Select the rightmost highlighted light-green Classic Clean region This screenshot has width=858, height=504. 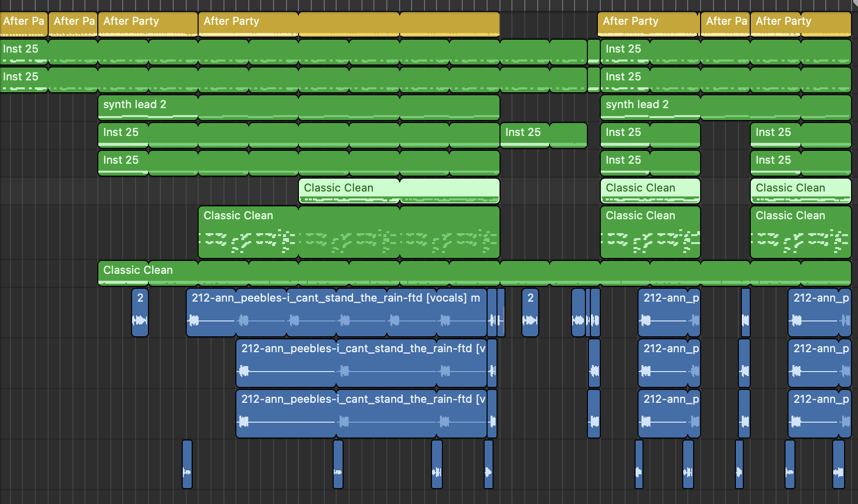(801, 191)
